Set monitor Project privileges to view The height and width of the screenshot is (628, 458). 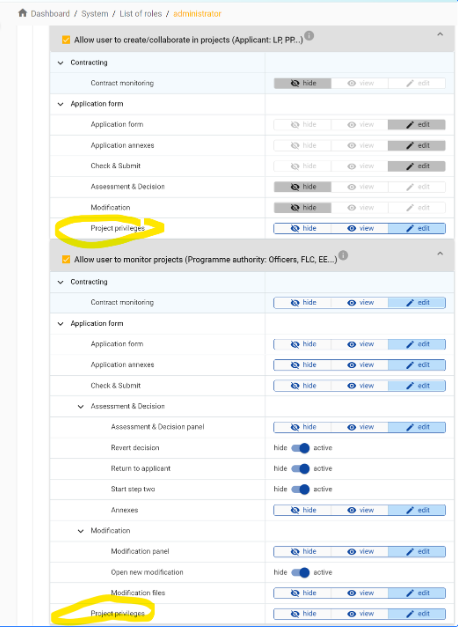pyautogui.click(x=360, y=614)
